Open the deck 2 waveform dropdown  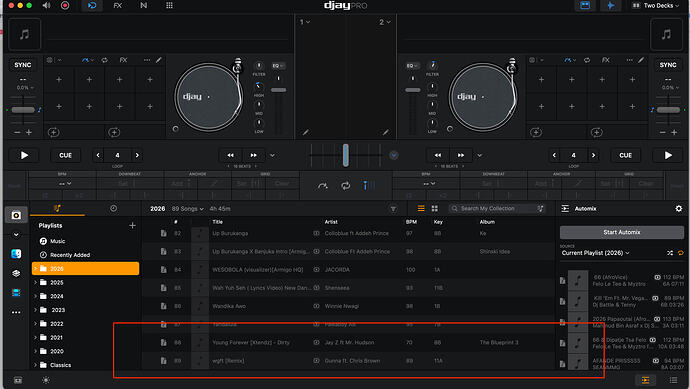click(x=385, y=22)
